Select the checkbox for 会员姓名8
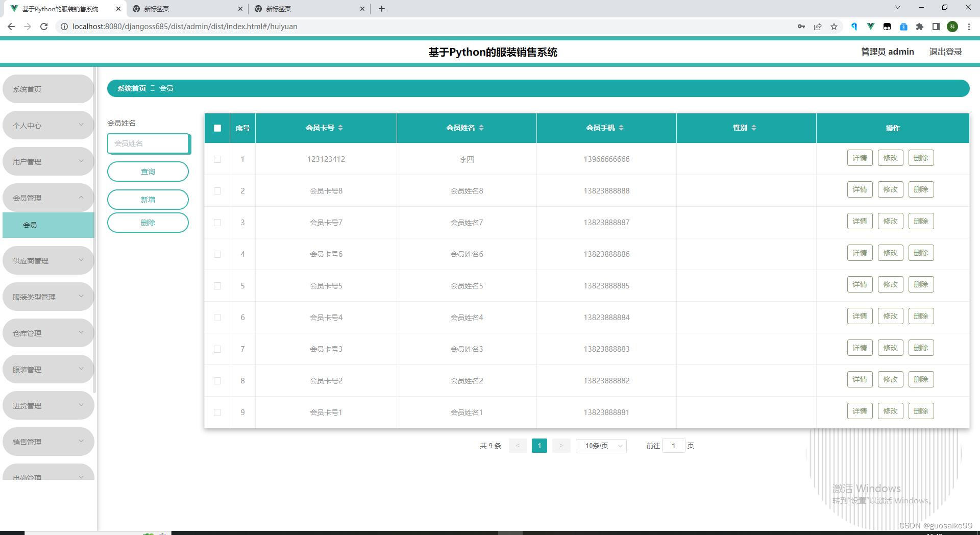Viewport: 980px width, 535px height. click(217, 191)
